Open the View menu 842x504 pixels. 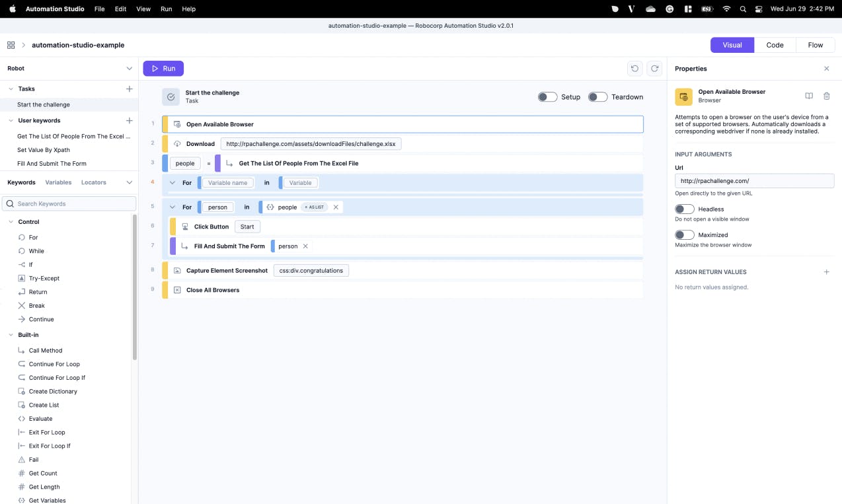[x=143, y=9]
